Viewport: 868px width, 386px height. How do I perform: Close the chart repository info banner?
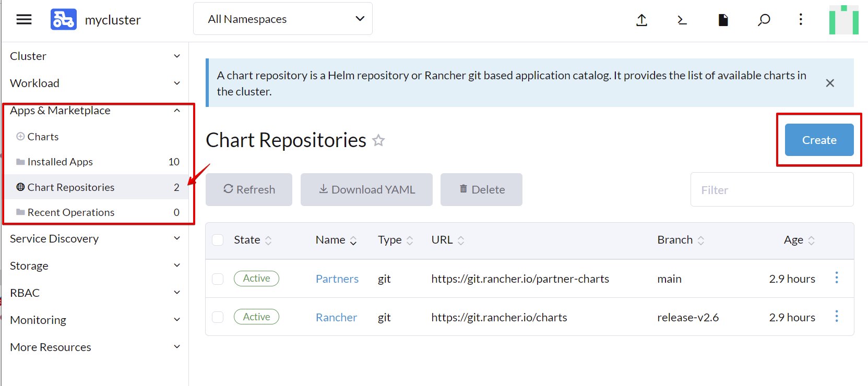point(830,83)
